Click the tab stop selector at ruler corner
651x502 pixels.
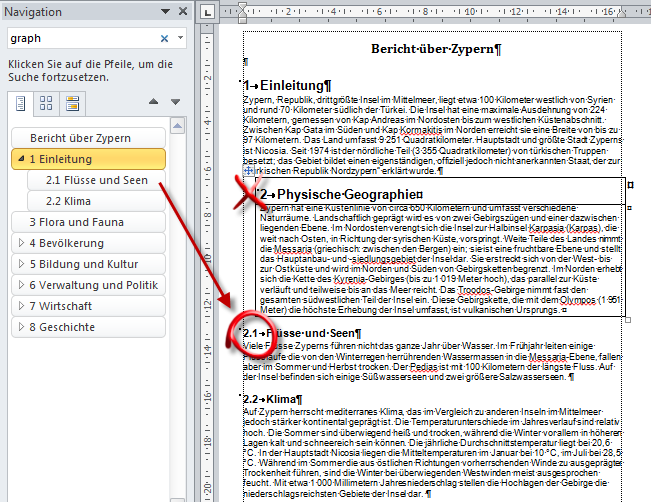coord(205,13)
